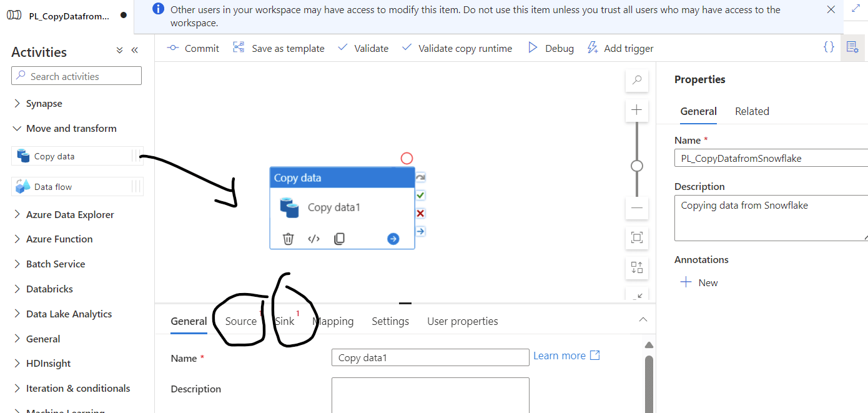Click the canvas zoom in plus button

point(637,110)
